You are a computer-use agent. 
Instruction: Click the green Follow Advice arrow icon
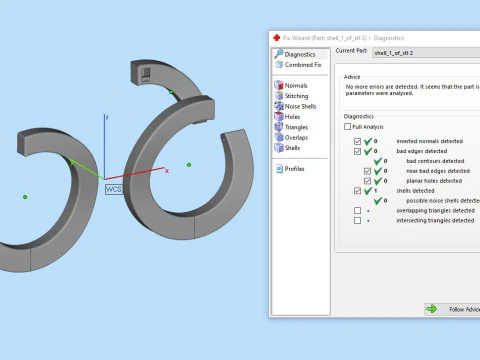(432, 309)
